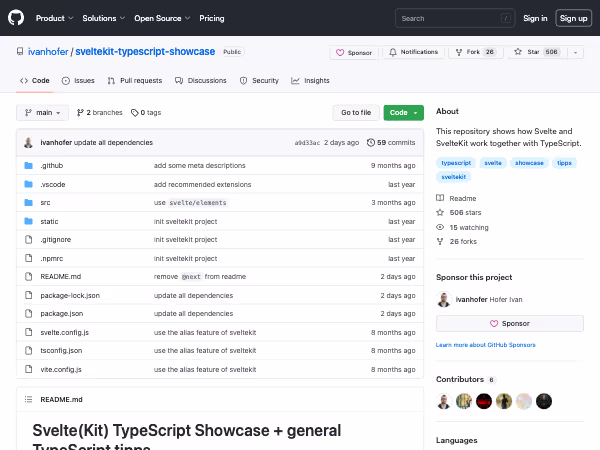Viewport: 600px width, 450px height.
Task: Open the tsconfig.json file
Action: (61, 351)
